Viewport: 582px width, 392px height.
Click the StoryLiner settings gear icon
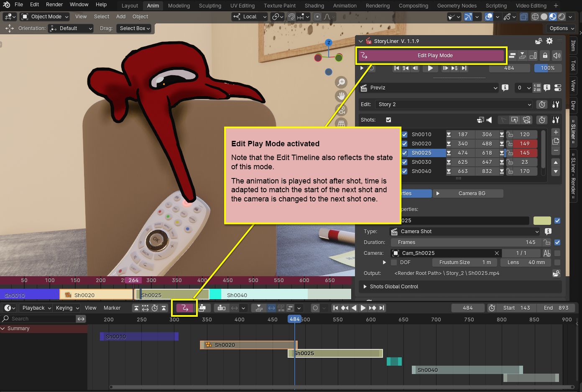[x=549, y=41]
